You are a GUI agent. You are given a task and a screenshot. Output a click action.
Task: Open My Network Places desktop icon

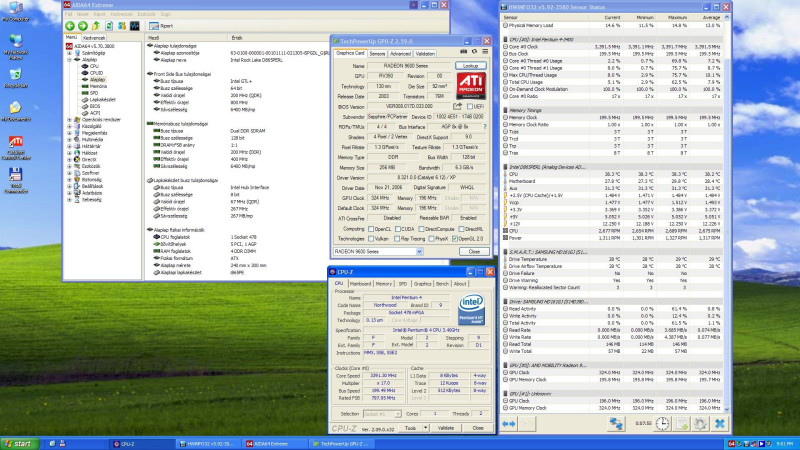(16, 45)
